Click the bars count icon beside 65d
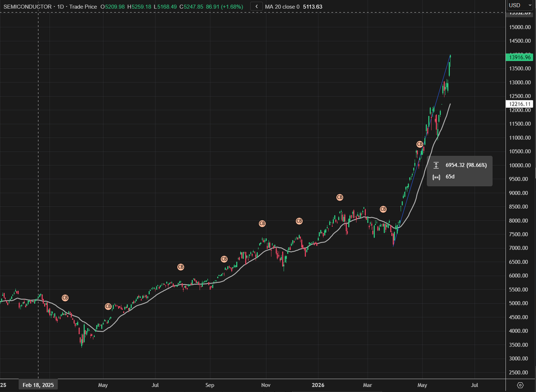The image size is (536, 392). click(436, 177)
